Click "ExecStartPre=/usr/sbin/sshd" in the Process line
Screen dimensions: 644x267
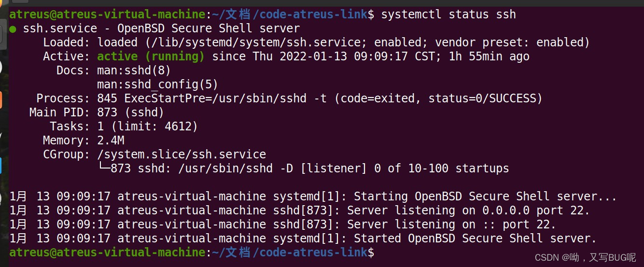[215, 98]
